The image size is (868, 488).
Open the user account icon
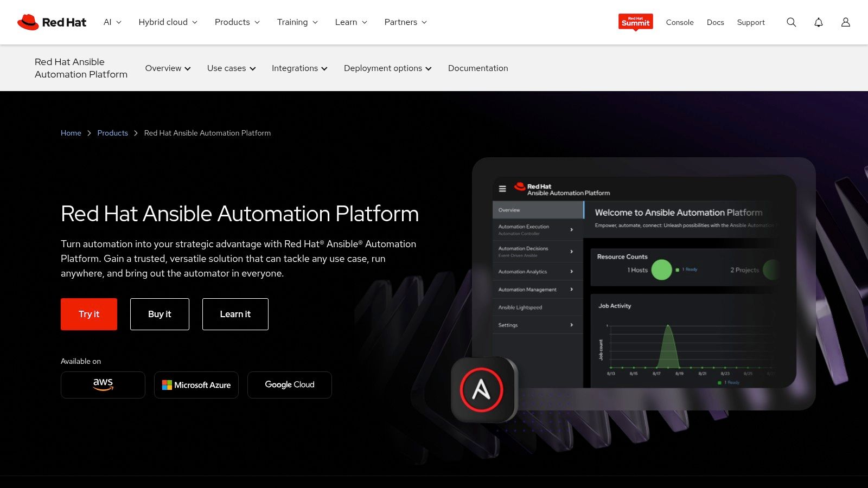(846, 22)
